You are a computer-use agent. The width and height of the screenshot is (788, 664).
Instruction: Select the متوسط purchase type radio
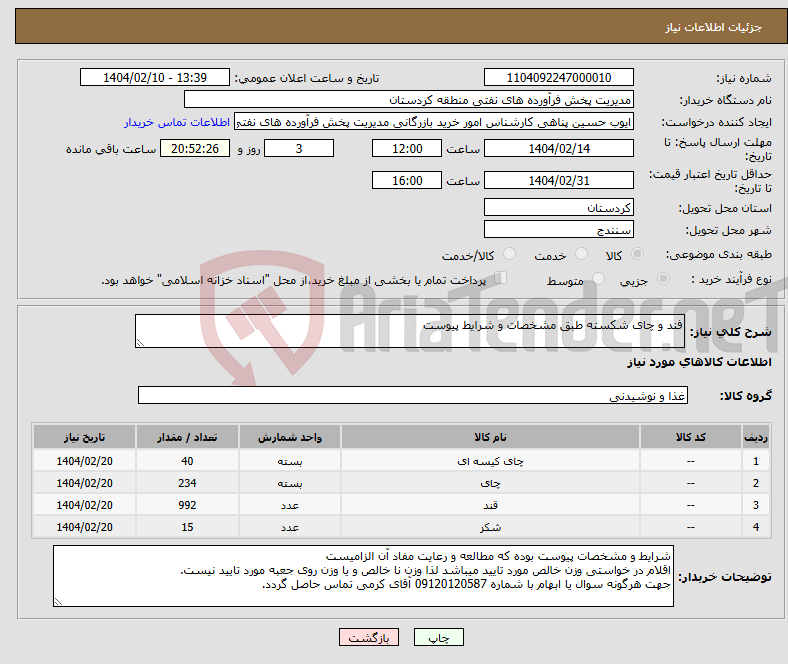pyautogui.click(x=598, y=278)
